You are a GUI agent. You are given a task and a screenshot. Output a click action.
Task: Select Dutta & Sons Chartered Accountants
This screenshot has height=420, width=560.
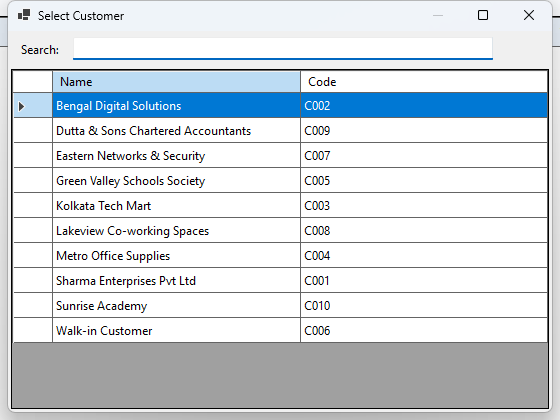point(176,131)
